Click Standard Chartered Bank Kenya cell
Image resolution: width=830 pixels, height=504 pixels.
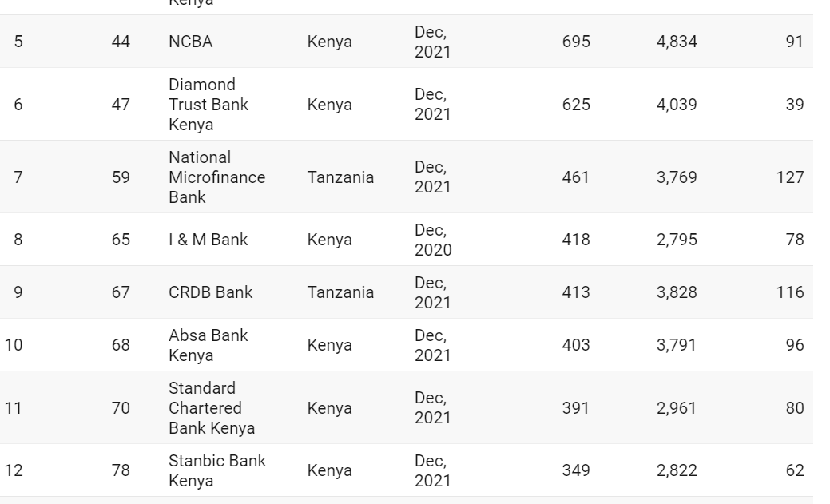coord(211,408)
